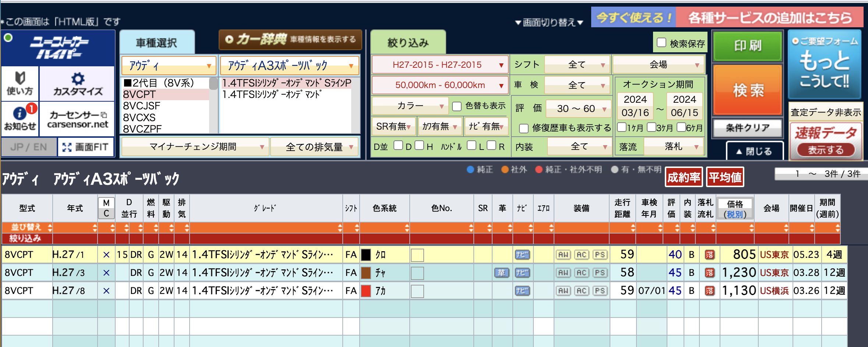Open 50,000km - 60,000km mileage dropdown

(440, 85)
